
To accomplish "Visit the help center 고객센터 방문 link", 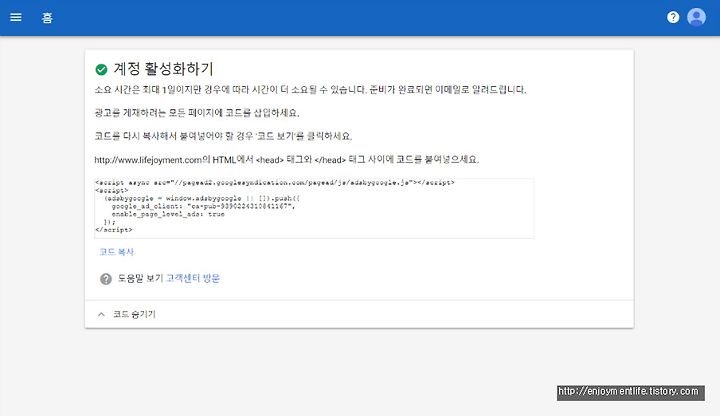I will tap(193, 278).
